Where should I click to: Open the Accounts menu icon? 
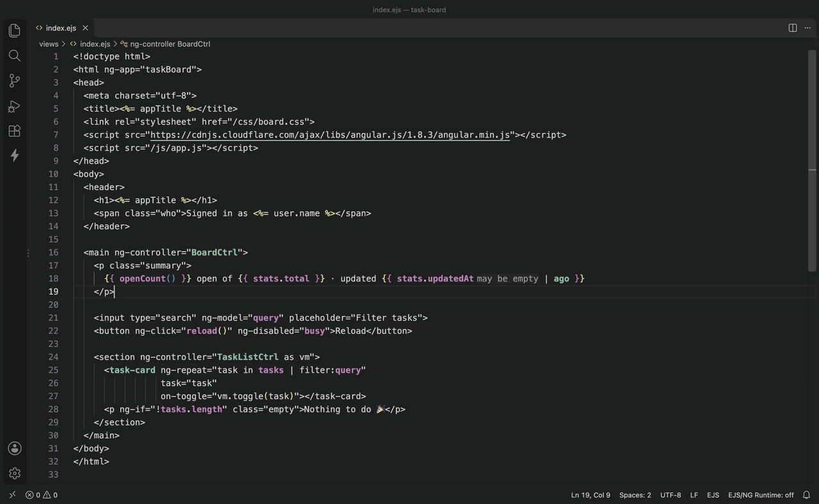[14, 448]
